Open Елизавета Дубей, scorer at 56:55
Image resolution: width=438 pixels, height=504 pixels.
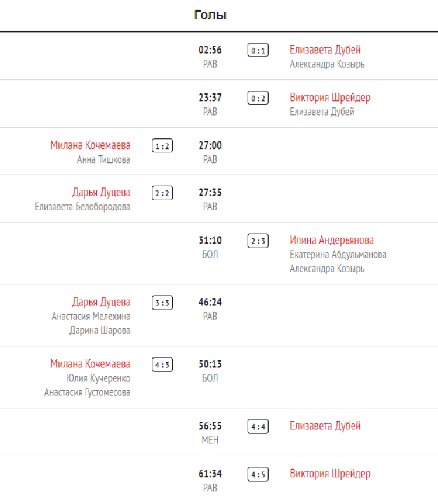click(325, 426)
